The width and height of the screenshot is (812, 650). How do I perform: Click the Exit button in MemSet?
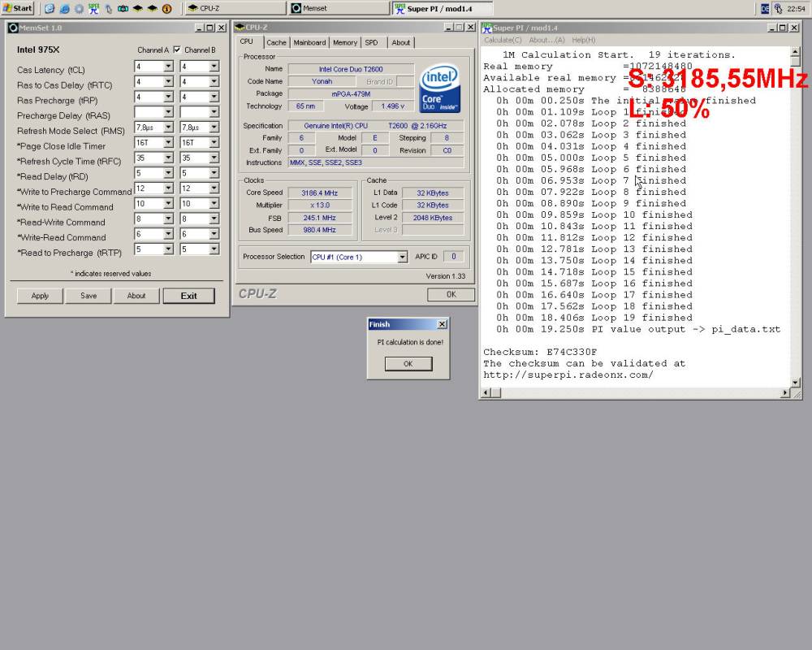(188, 296)
